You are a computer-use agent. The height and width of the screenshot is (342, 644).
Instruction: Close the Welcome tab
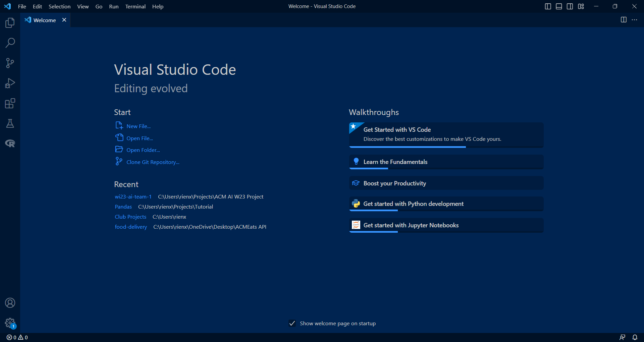coord(64,20)
